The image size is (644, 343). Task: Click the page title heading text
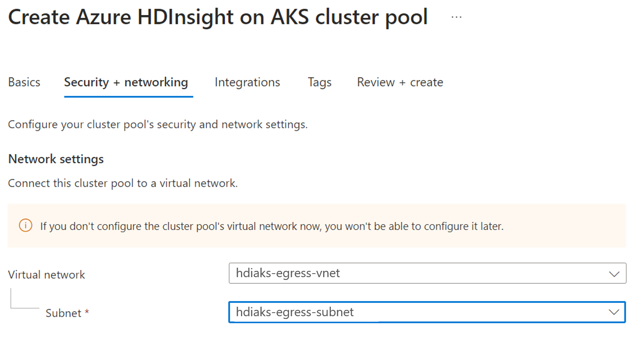(218, 17)
